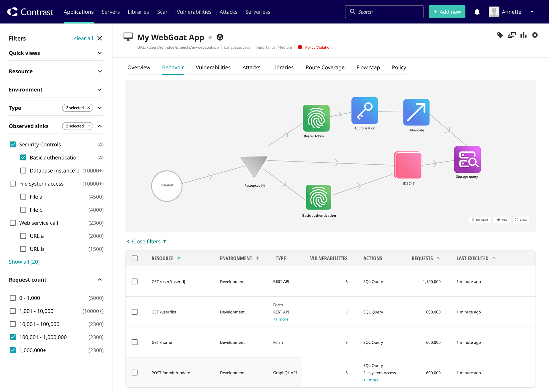Click the tag icon in app header
The height and width of the screenshot is (392, 549).
(500, 35)
